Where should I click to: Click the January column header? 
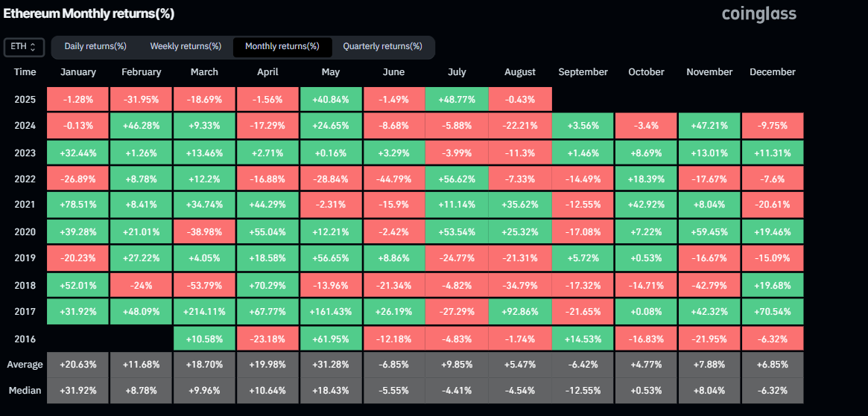78,72
